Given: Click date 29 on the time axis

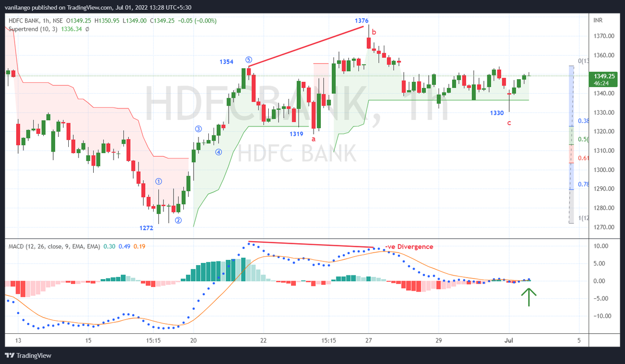Looking at the screenshot, I should pos(439,341).
